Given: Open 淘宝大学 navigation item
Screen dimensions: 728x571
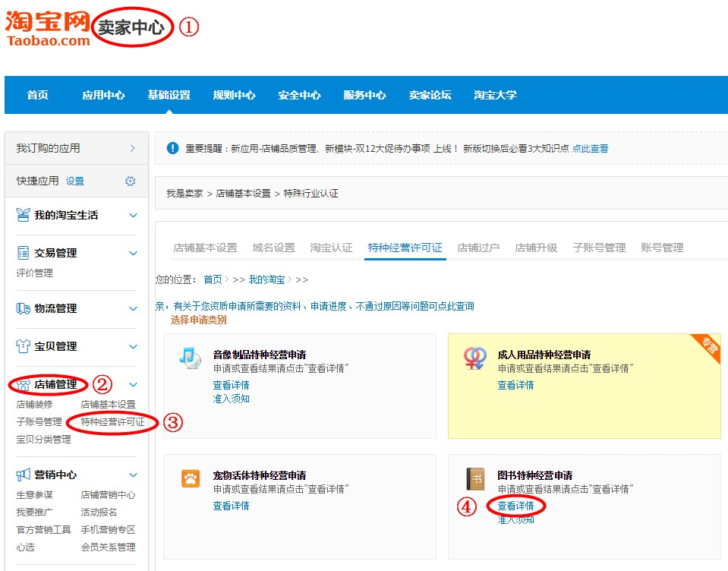Looking at the screenshot, I should 496,95.
